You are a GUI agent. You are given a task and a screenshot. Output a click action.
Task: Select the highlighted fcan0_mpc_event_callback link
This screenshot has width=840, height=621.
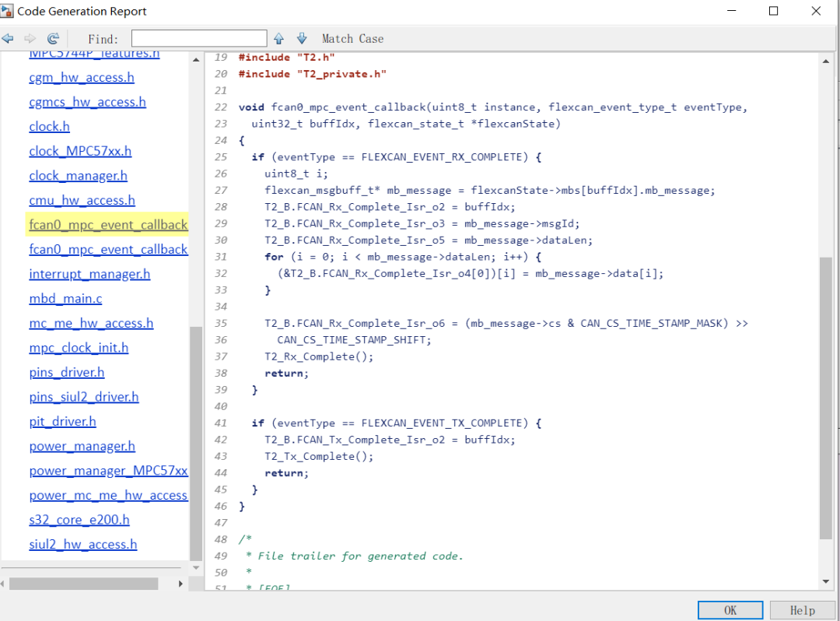tap(108, 224)
